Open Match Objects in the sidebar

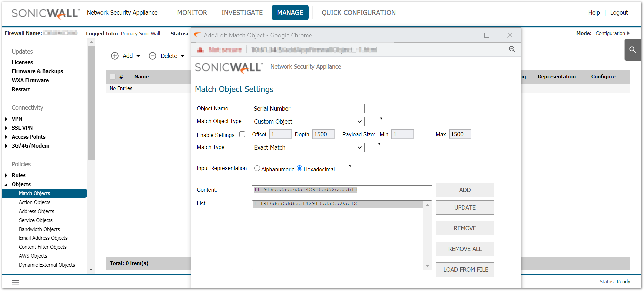coord(44,193)
